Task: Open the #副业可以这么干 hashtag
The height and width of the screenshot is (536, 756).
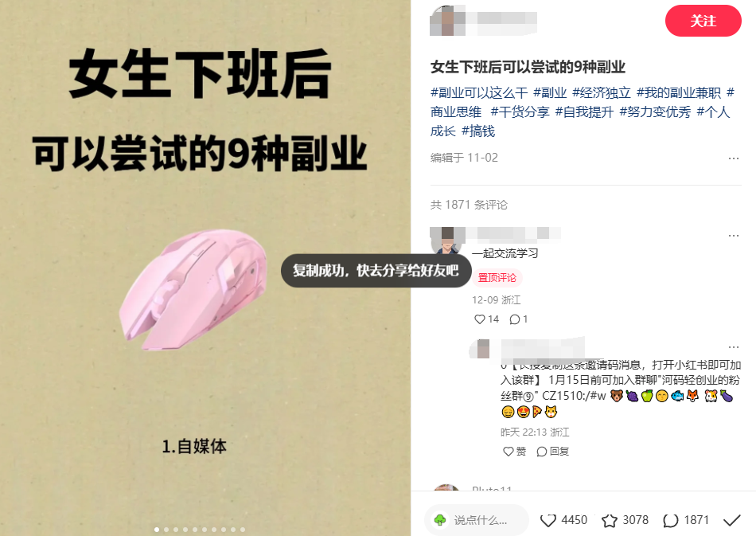Action: click(x=479, y=92)
